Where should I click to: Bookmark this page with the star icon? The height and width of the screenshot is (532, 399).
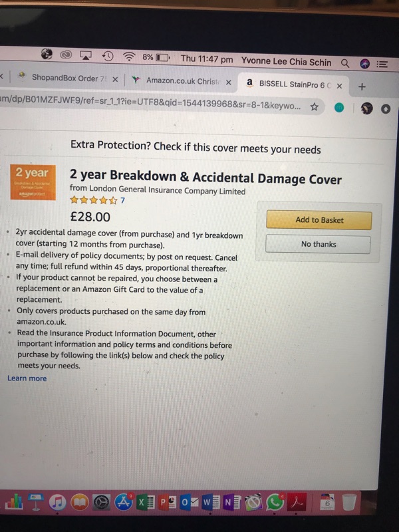[315, 107]
